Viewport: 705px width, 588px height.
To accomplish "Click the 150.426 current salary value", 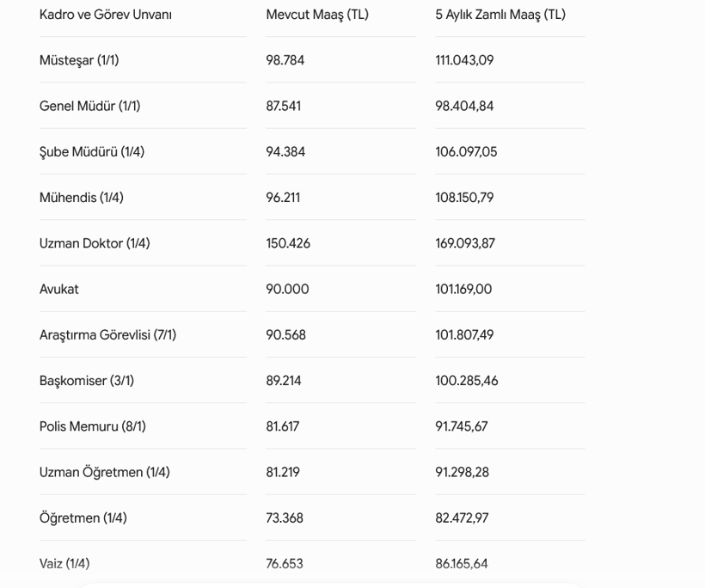I will (288, 243).
